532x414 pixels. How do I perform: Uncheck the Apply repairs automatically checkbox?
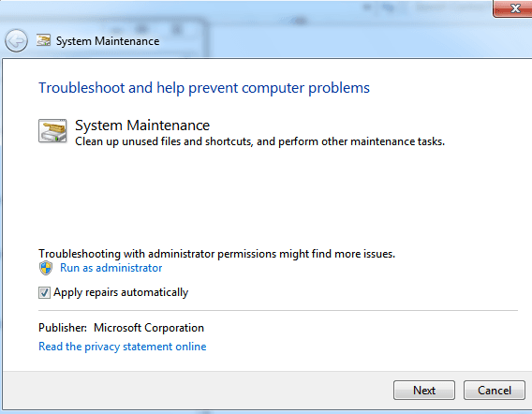[x=44, y=292]
